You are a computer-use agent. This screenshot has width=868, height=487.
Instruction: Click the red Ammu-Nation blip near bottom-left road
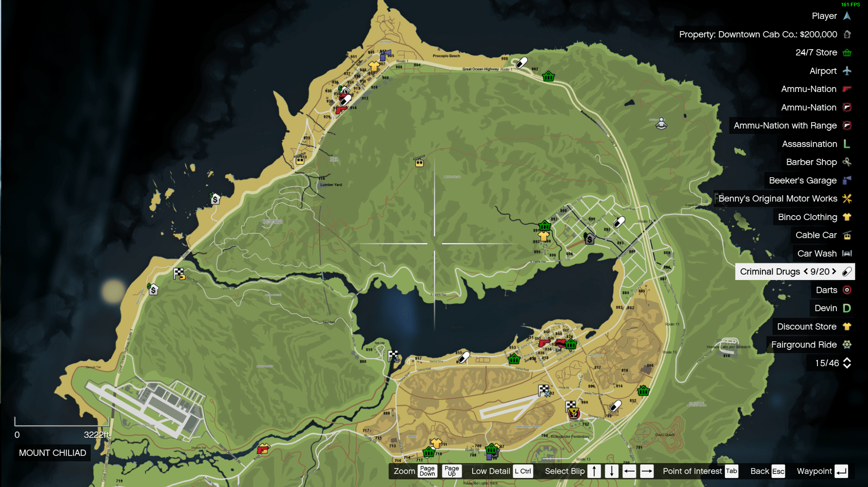click(x=263, y=449)
